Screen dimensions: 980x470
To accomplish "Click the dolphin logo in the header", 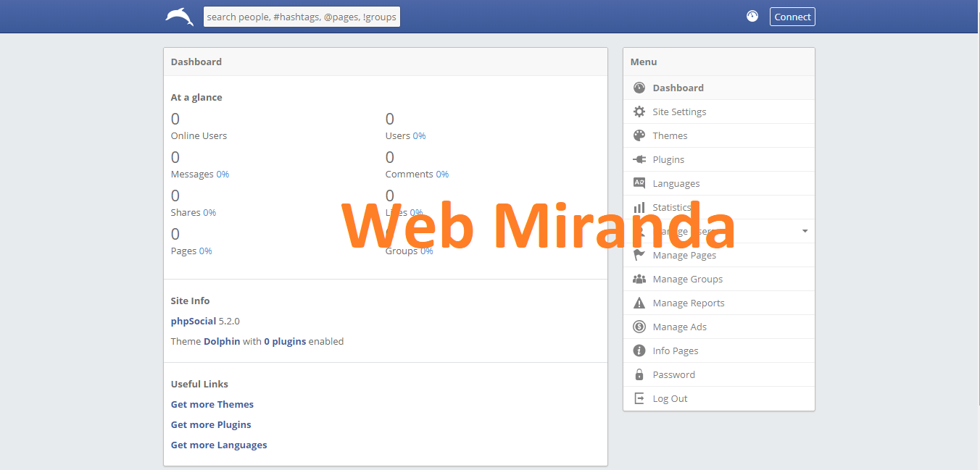I will [x=179, y=17].
